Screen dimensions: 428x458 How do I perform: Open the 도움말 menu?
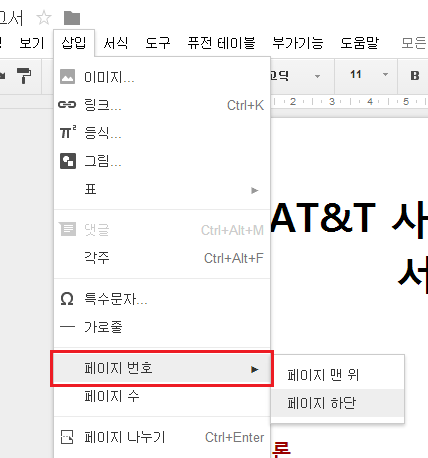[x=360, y=43]
